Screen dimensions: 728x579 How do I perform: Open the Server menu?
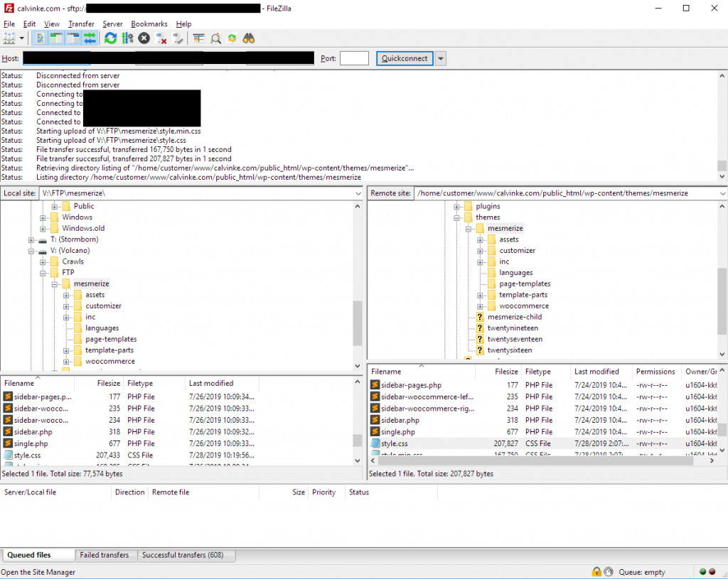[x=112, y=23]
